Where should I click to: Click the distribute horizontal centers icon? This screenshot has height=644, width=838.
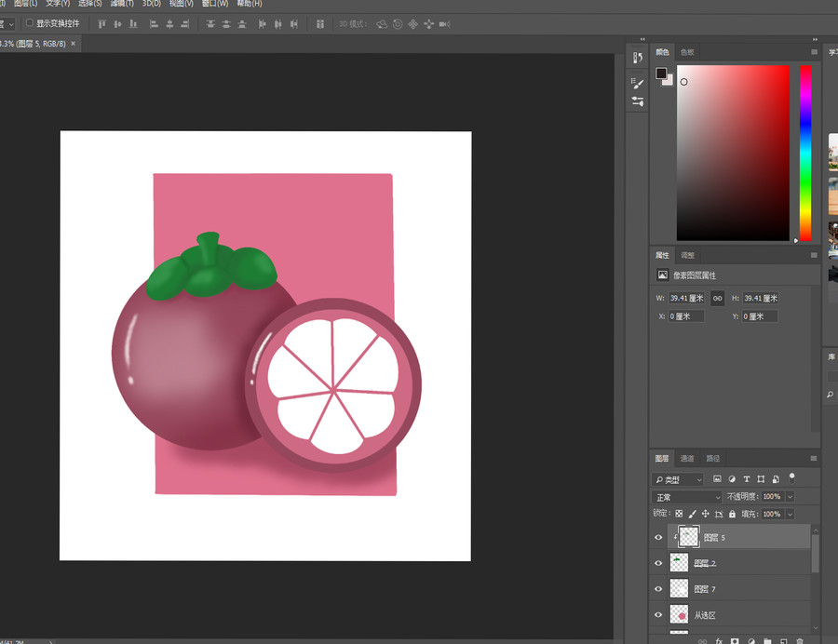(x=278, y=24)
